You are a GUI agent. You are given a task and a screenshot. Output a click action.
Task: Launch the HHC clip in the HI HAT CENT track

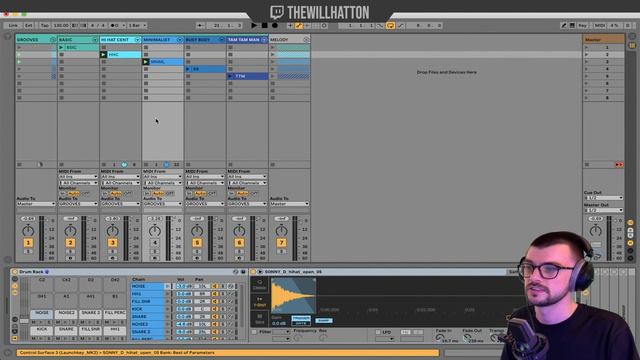pyautogui.click(x=103, y=54)
